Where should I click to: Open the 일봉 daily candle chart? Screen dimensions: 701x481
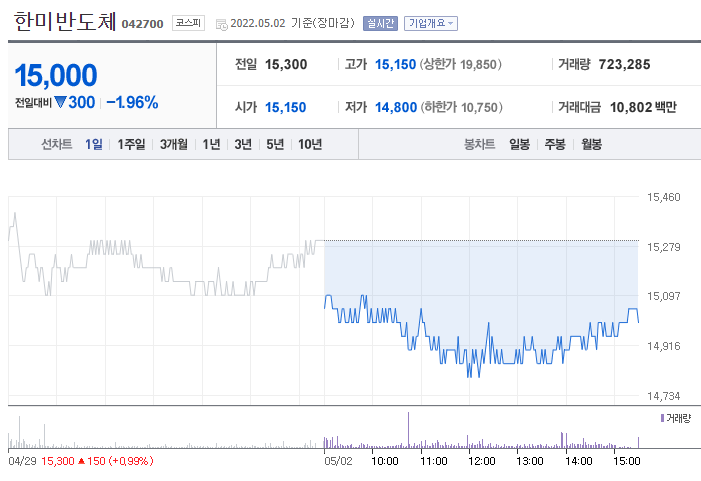pos(519,144)
